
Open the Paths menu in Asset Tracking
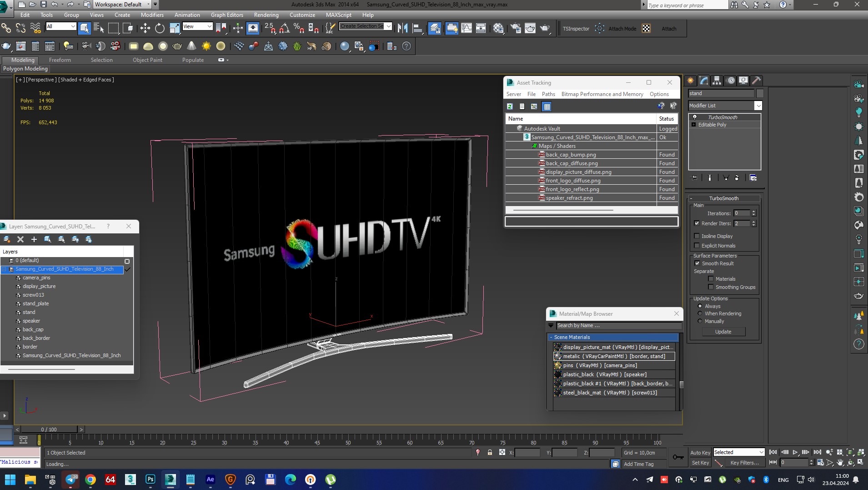click(x=548, y=94)
